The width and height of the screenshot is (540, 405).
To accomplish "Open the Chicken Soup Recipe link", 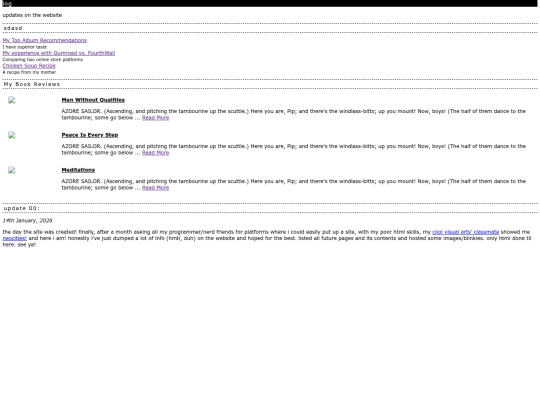I will (x=29, y=66).
